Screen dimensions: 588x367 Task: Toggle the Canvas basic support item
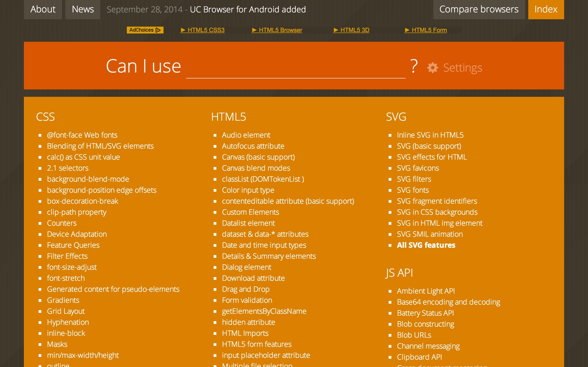[x=259, y=157]
